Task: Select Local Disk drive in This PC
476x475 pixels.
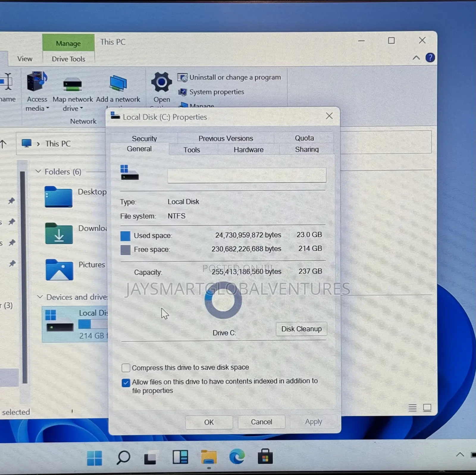Action: [75, 324]
